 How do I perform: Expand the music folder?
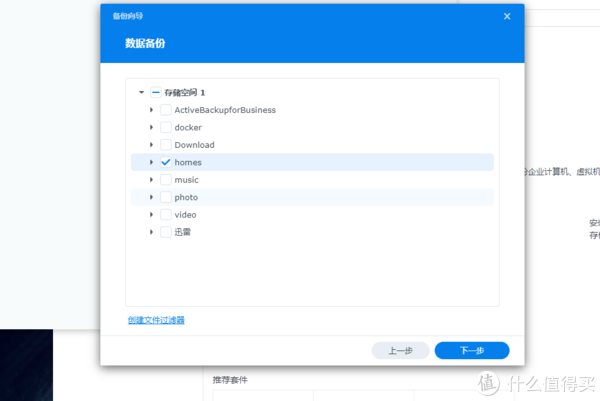pyautogui.click(x=152, y=179)
